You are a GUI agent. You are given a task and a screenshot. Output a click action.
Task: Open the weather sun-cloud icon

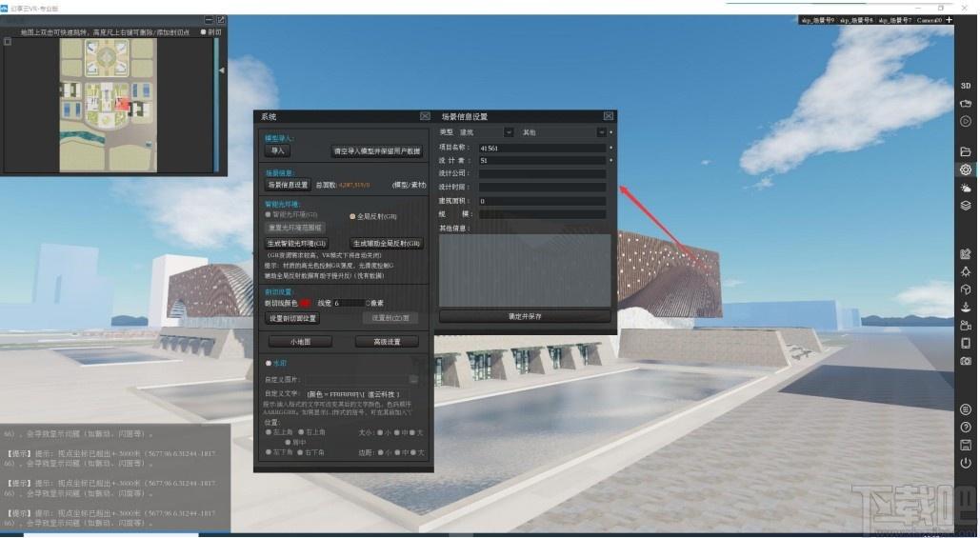(966, 189)
